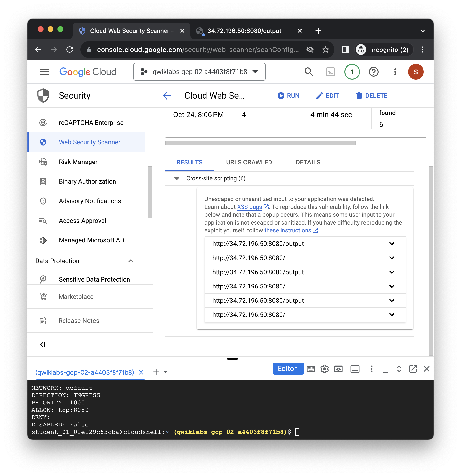
Task: Open Binary Authorization in sidebar
Action: 86,181
